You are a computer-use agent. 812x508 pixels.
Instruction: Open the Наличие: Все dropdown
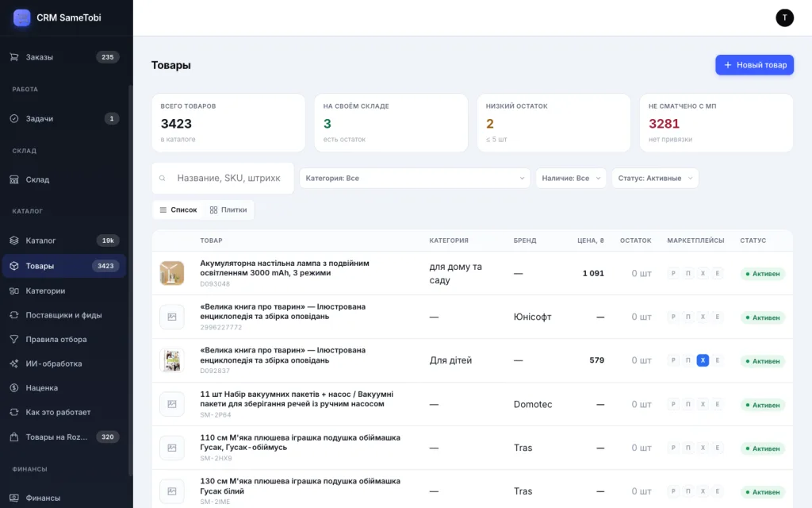pos(571,179)
